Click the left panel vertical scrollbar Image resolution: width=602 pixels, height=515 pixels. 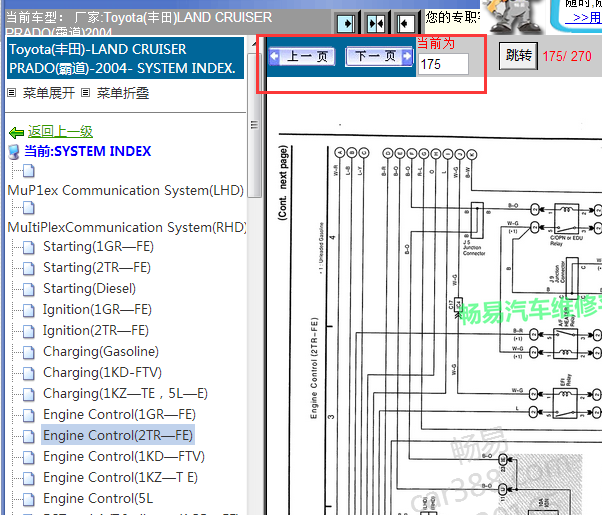click(254, 125)
